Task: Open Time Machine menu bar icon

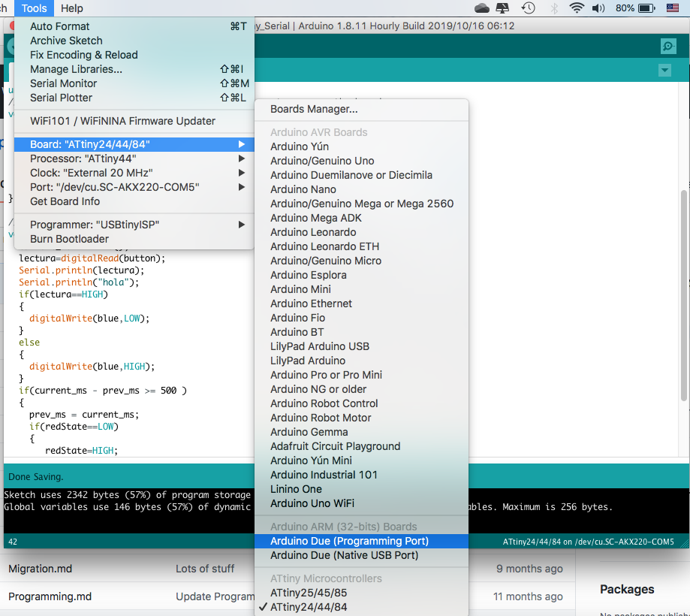Action: coord(528,8)
